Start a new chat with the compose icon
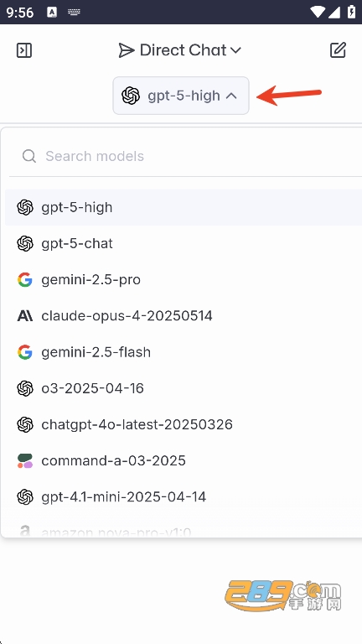 point(338,50)
